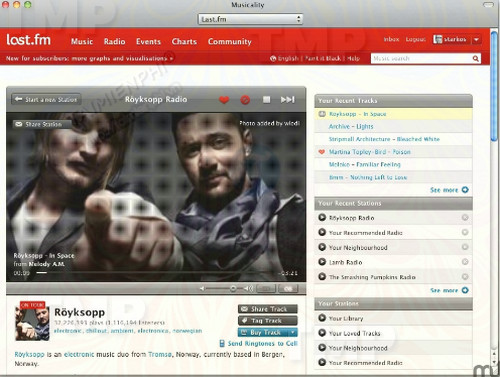The image size is (500, 377).
Task: See more recent stations
Action: (449, 290)
